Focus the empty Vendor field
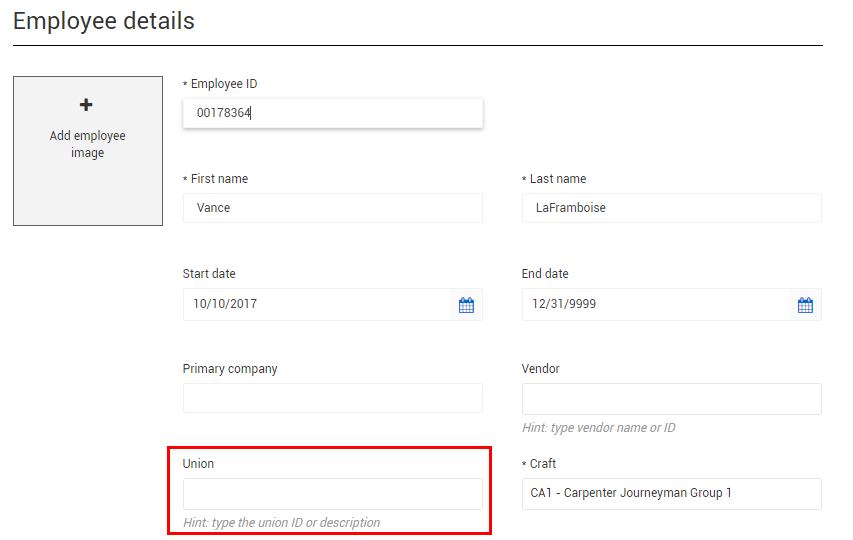Screen dimensions: 853x540 [x=671, y=399]
